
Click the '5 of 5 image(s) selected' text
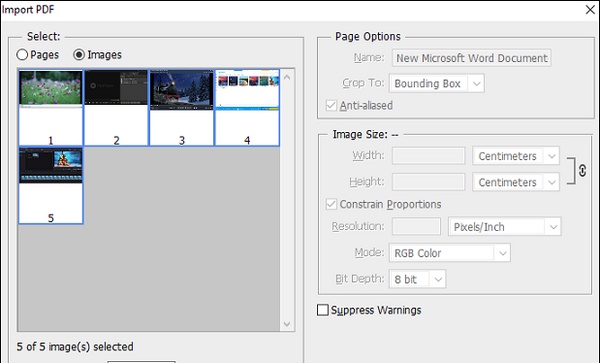75,347
